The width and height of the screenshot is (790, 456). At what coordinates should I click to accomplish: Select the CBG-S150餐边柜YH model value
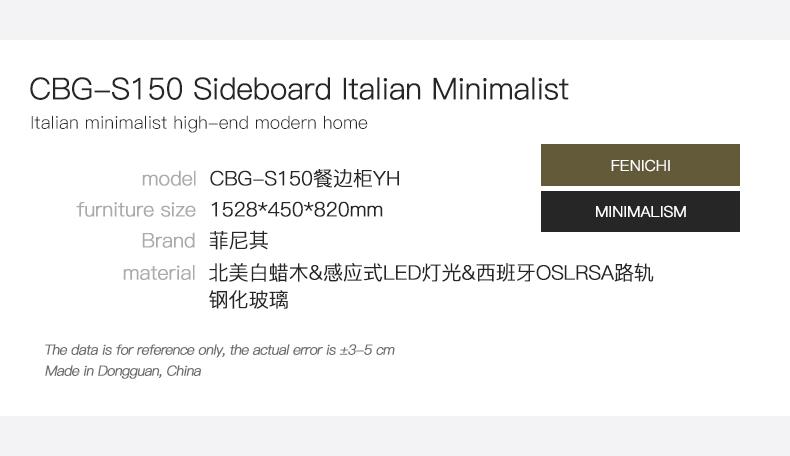(x=305, y=178)
